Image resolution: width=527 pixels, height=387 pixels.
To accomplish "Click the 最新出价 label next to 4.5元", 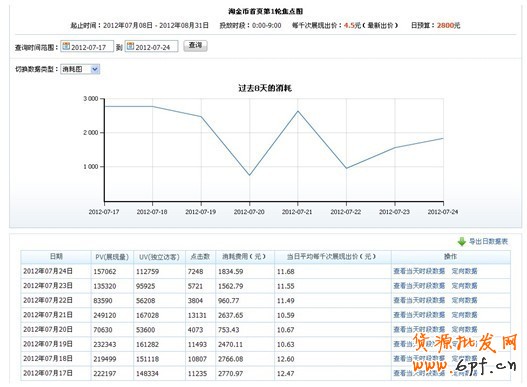I will [x=381, y=25].
